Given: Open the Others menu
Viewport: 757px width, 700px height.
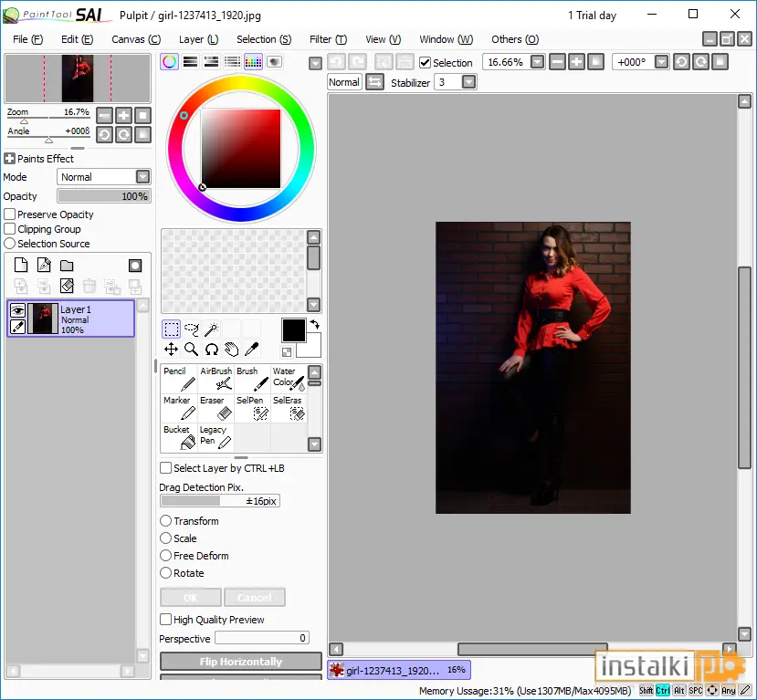Looking at the screenshot, I should point(515,39).
